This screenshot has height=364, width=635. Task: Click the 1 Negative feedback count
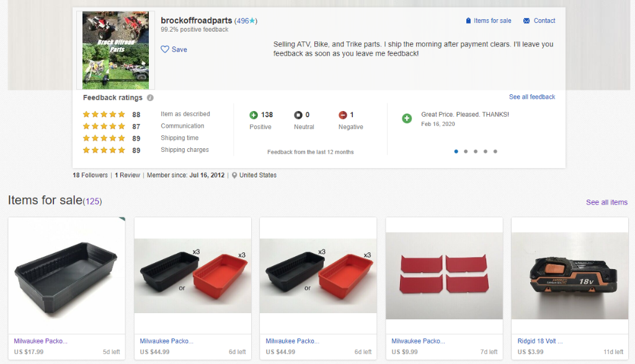pyautogui.click(x=352, y=115)
